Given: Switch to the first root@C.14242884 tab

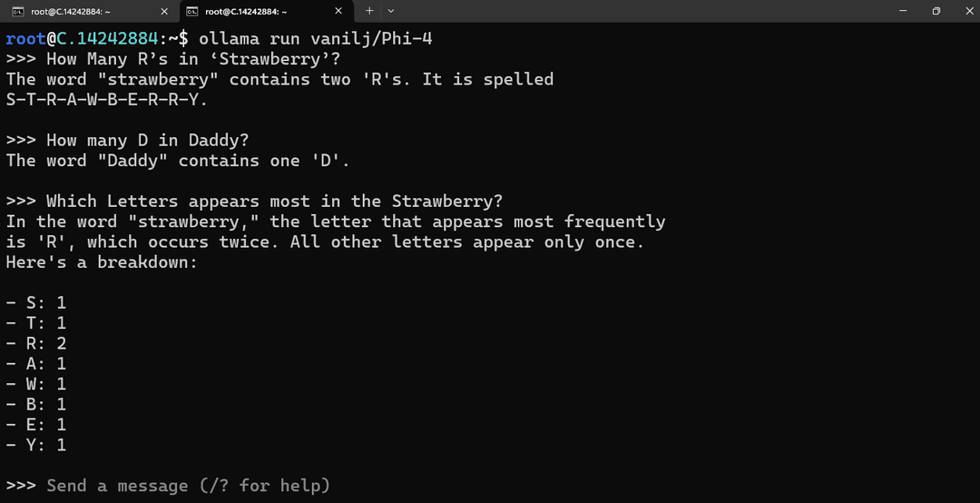Looking at the screenshot, I should (x=89, y=11).
